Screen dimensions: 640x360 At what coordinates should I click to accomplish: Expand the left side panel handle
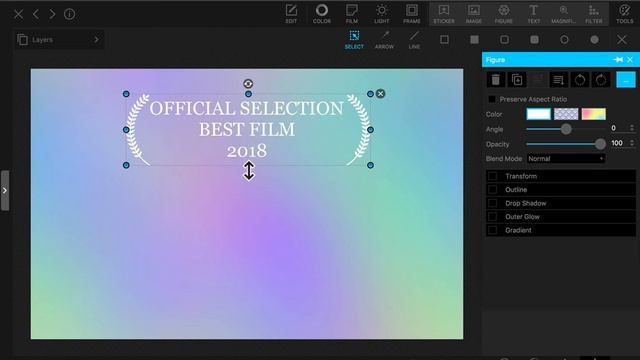pyautogui.click(x=4, y=191)
